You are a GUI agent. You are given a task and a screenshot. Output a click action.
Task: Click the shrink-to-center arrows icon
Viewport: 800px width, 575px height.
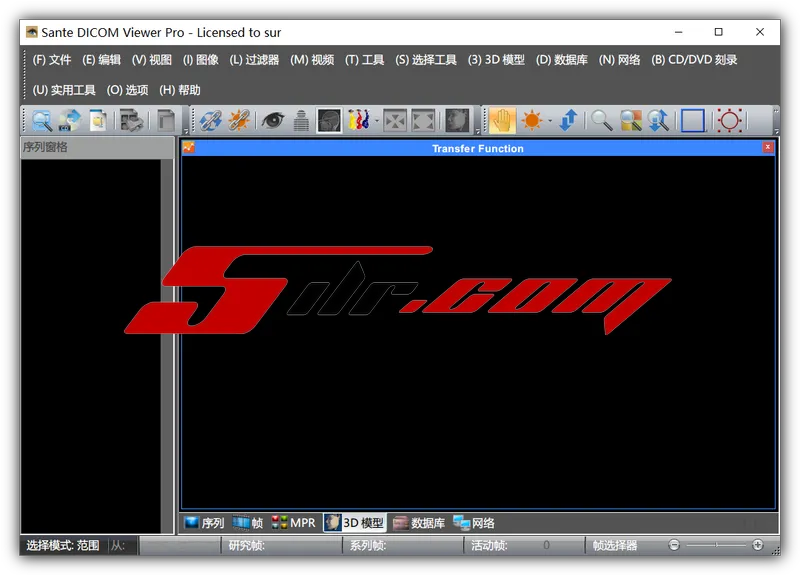[395, 120]
